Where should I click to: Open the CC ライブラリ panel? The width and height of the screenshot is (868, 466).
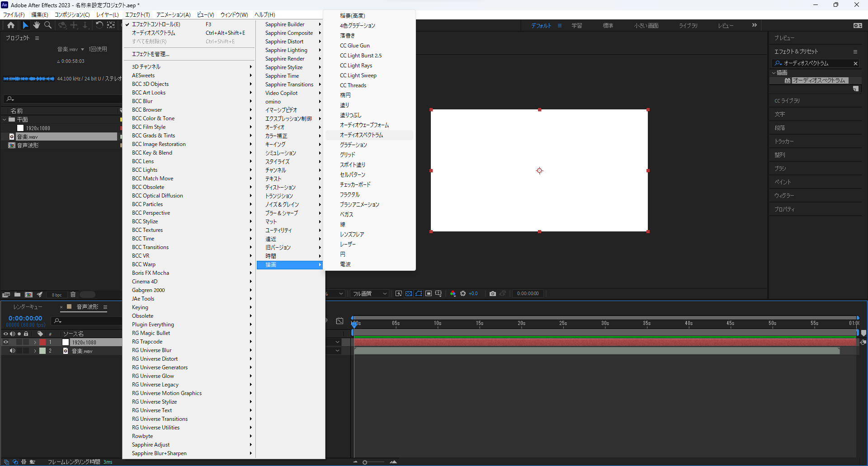point(787,101)
